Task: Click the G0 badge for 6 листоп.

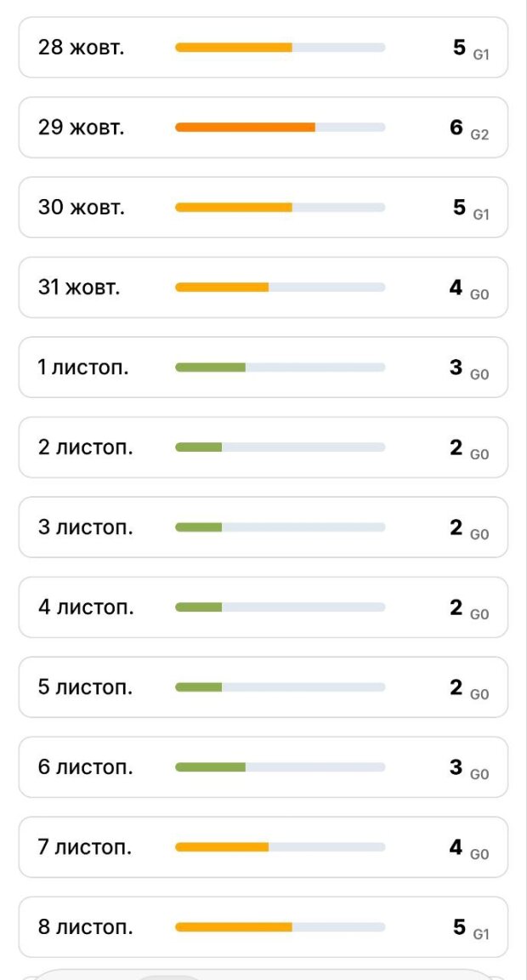Action: click(479, 774)
